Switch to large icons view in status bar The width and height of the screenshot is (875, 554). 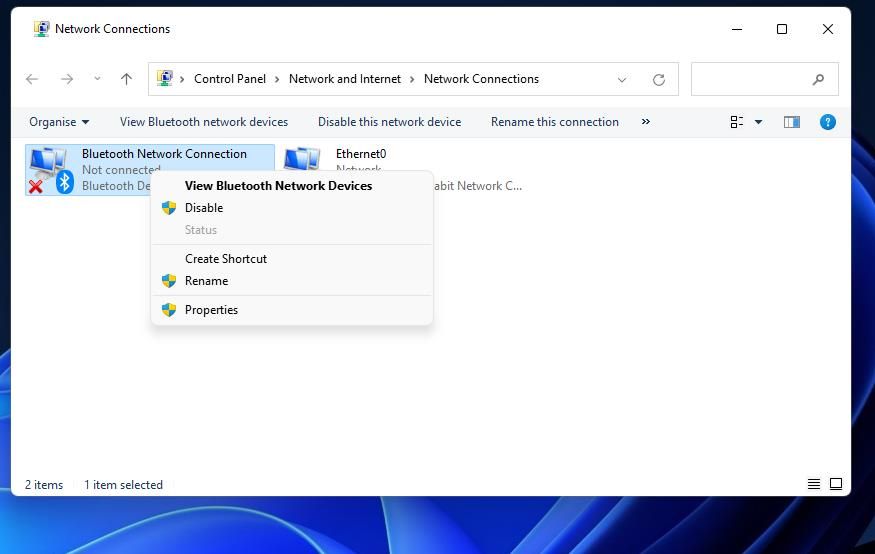click(836, 484)
